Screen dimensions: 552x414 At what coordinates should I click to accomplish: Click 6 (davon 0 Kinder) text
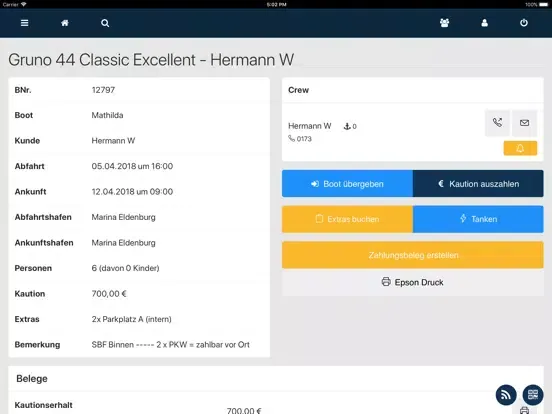point(125,268)
